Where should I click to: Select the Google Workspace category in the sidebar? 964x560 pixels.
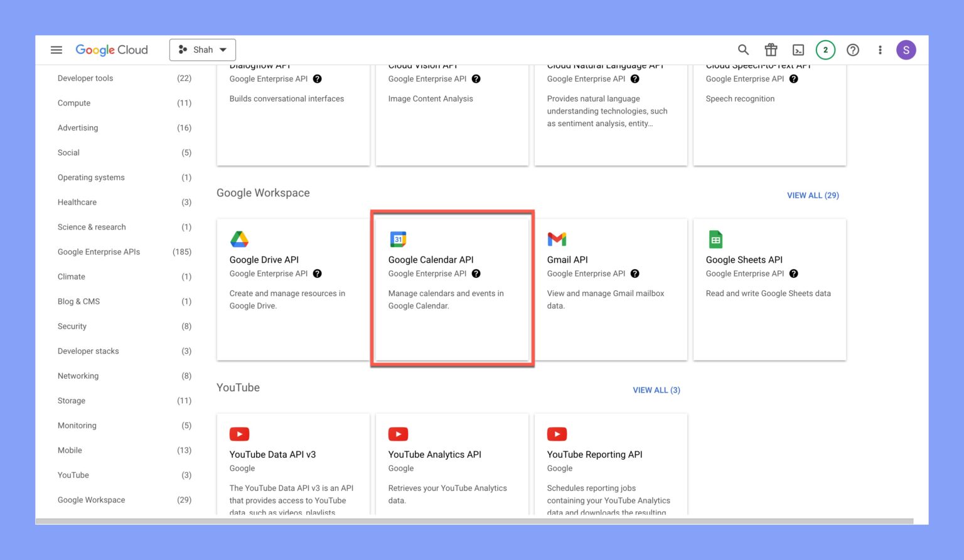click(91, 500)
